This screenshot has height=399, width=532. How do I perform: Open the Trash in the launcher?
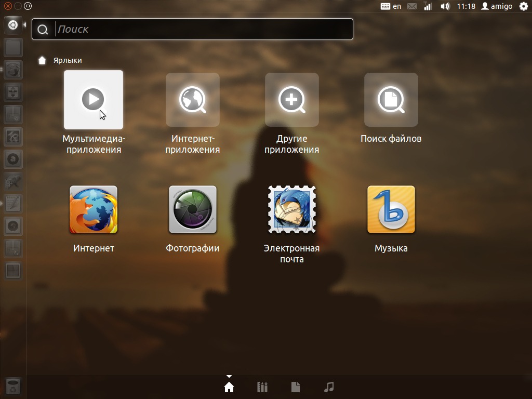tap(13, 387)
